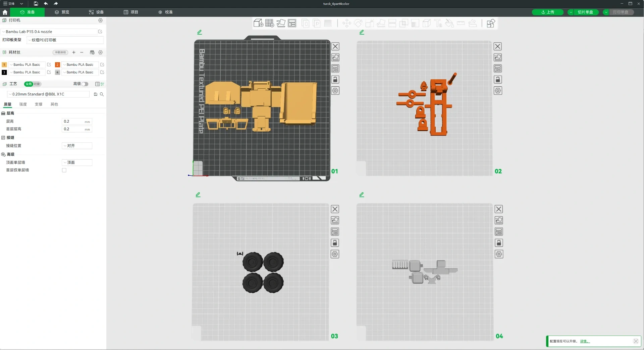The height and width of the screenshot is (350, 644).
Task: Click the 冲刷体积 flushing volumes button
Action: [x=60, y=52]
